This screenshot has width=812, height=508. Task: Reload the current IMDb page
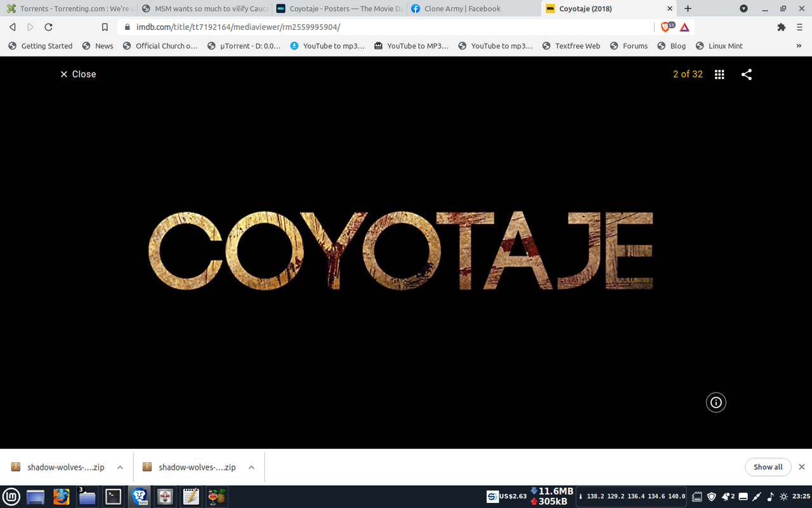[49, 27]
